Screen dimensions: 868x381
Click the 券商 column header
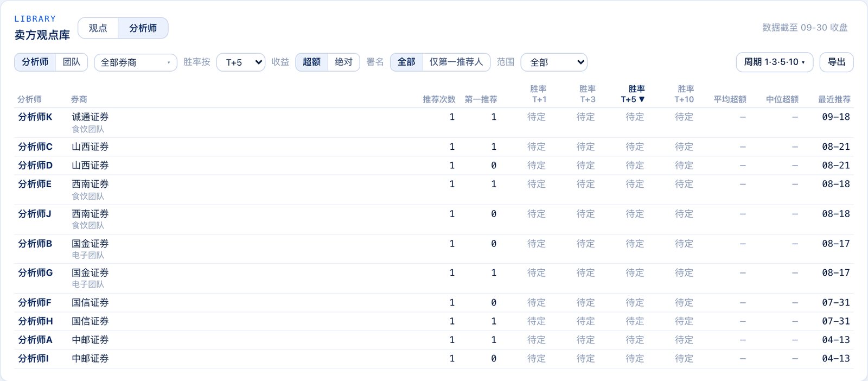(79, 99)
